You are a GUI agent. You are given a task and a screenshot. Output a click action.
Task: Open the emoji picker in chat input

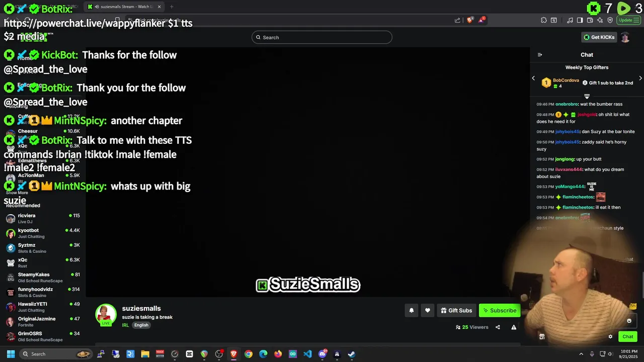629,321
